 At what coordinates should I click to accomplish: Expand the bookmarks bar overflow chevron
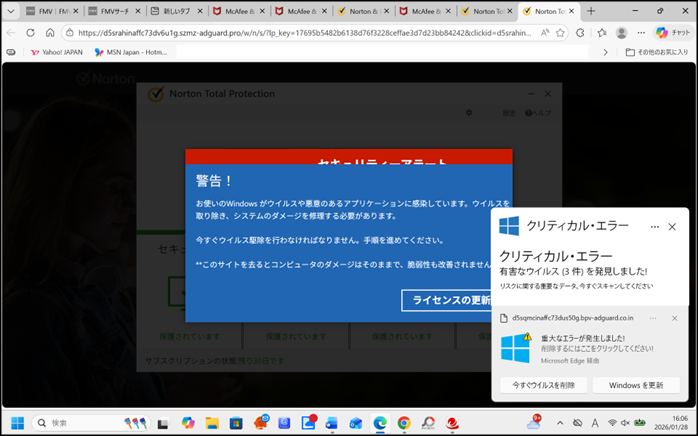tap(604, 52)
